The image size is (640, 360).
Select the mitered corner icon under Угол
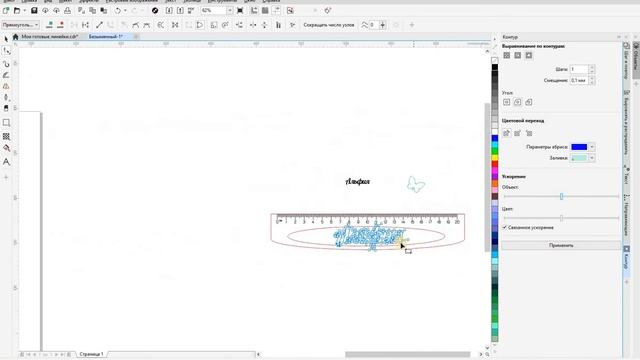click(x=507, y=102)
